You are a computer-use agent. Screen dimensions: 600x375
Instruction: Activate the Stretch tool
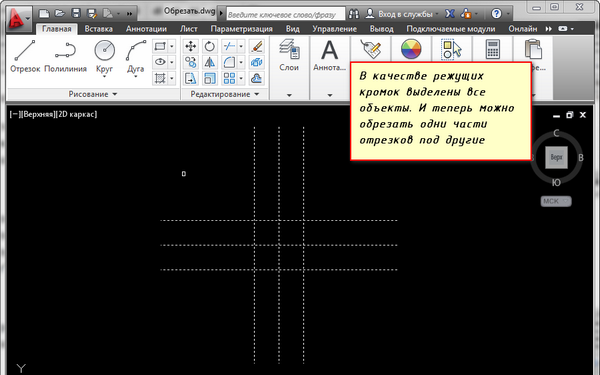(191, 78)
